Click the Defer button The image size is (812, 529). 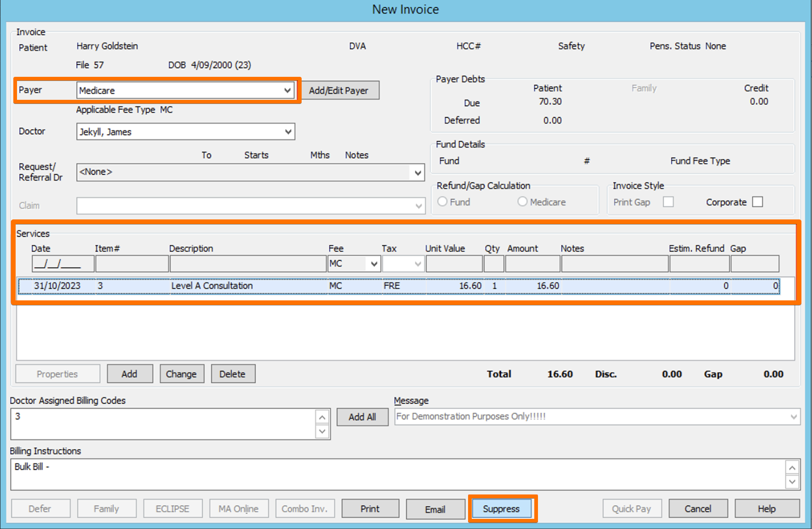click(40, 509)
